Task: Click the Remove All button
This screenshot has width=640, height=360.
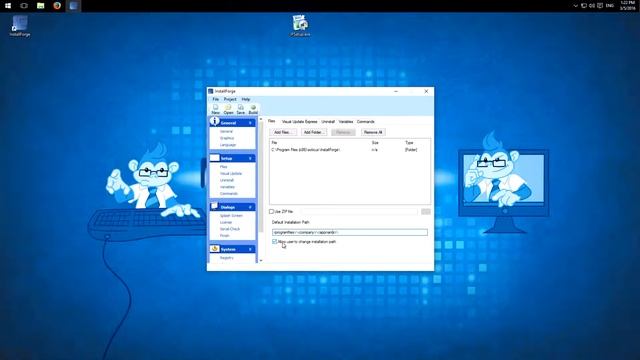Action: [373, 132]
